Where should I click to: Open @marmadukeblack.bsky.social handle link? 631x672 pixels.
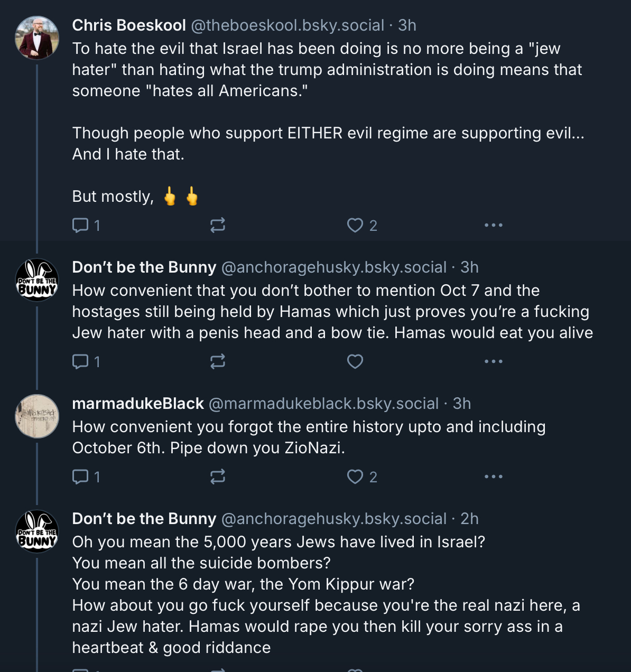323,404
